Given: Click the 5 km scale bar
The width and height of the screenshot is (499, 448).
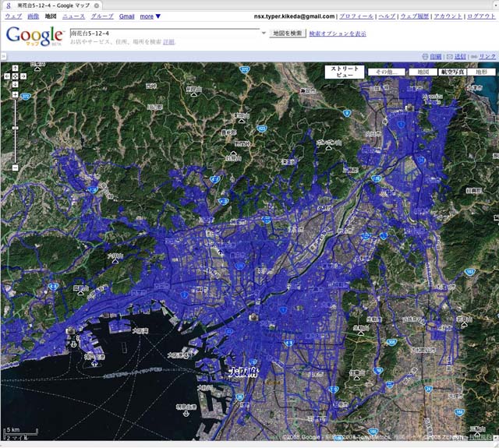Looking at the screenshot, I should (x=21, y=433).
